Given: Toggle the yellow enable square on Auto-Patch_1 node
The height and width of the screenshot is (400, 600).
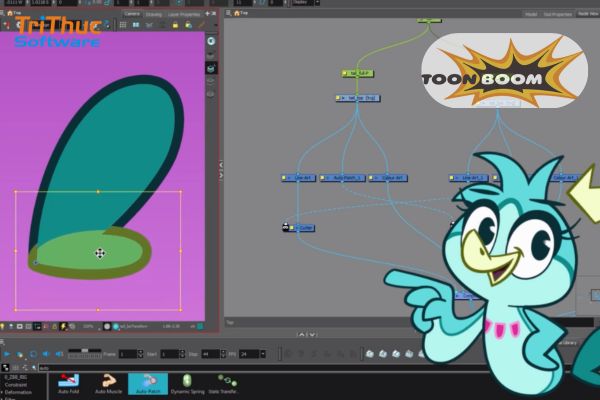Looking at the screenshot, I should (323, 178).
